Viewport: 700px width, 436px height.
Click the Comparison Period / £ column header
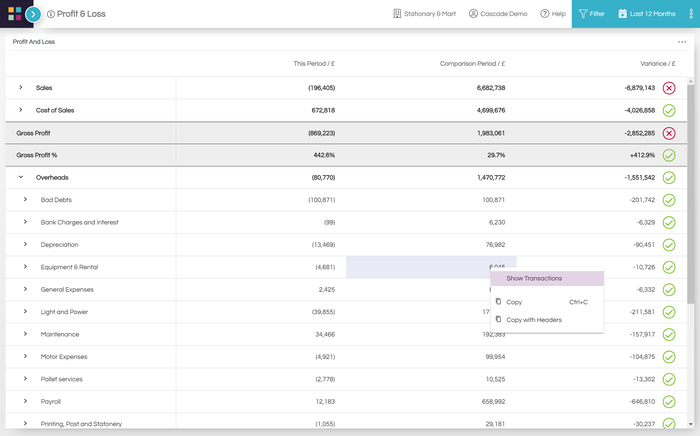[472, 64]
